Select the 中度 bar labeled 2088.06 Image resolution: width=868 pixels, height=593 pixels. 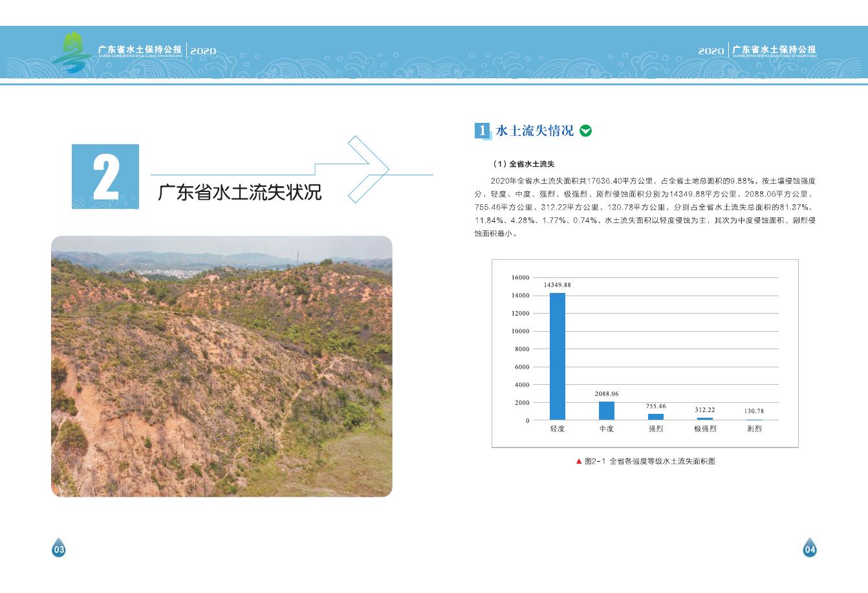pos(606,411)
